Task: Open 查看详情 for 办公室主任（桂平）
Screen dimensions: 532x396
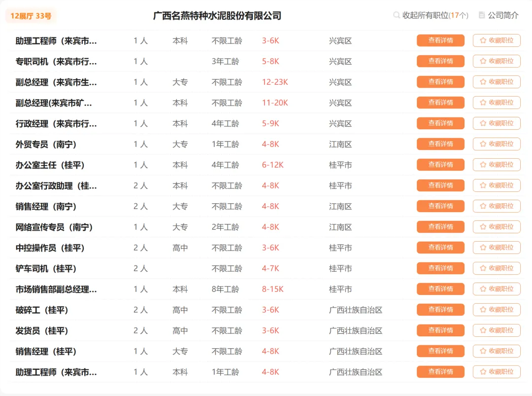Action: click(440, 165)
